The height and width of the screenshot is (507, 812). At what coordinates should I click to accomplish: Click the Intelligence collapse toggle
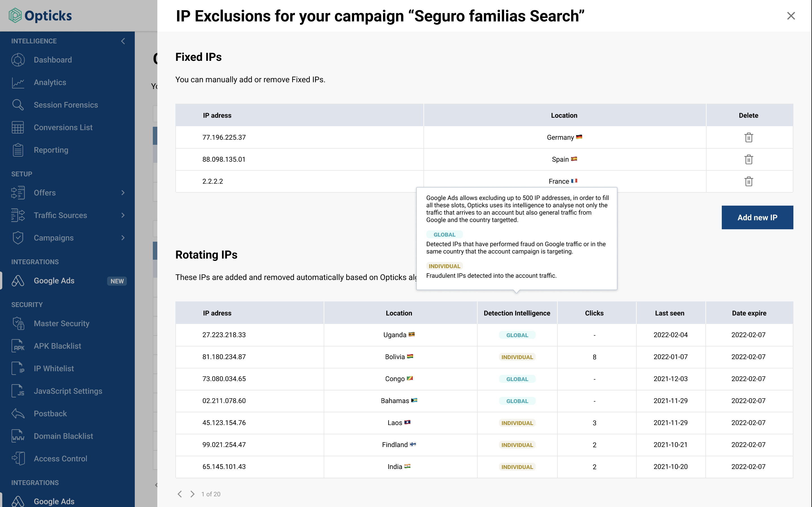[123, 41]
